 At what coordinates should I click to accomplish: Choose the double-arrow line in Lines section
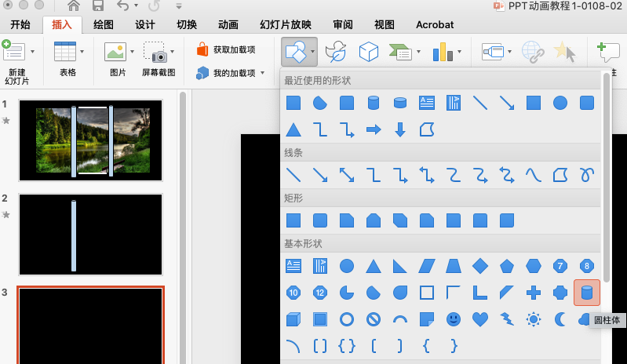click(347, 175)
